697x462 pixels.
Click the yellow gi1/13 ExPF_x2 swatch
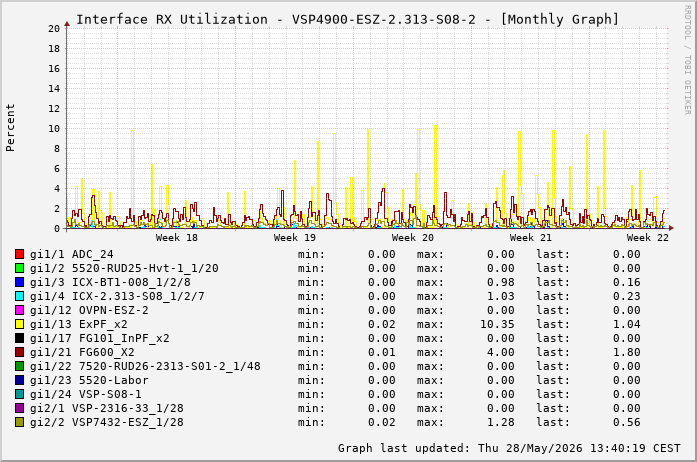[19, 324]
